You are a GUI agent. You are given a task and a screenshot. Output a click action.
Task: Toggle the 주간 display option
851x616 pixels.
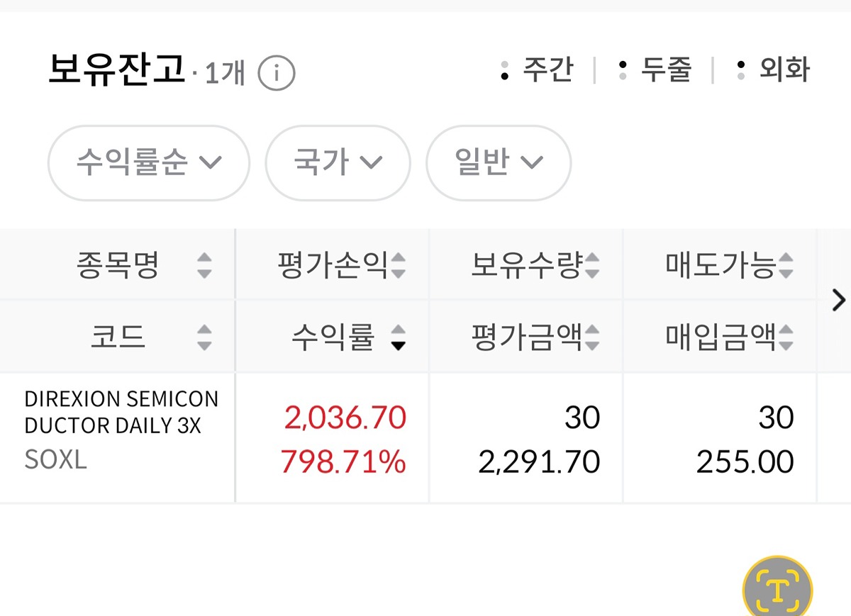538,70
